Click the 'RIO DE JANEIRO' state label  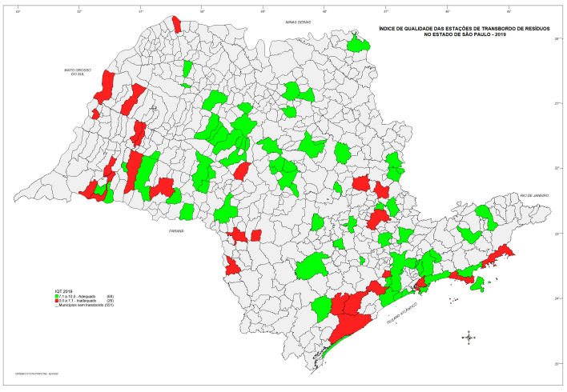pyautogui.click(x=532, y=195)
